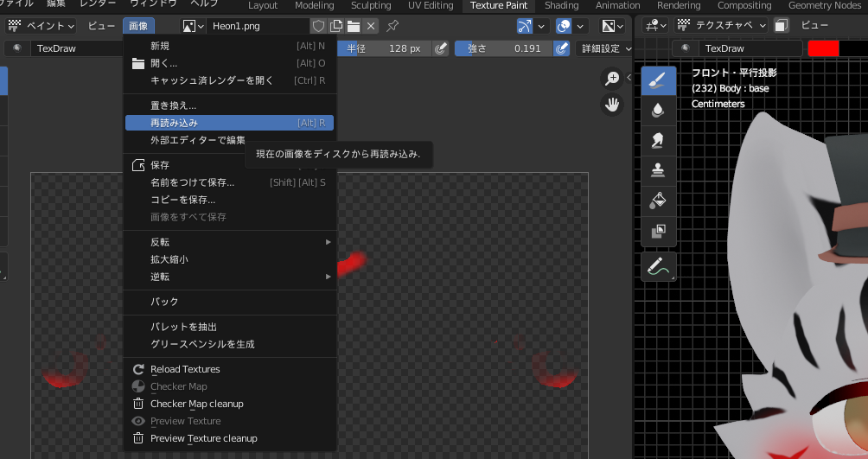The height and width of the screenshot is (459, 868).
Task: Click the new image duplicate icon
Action: coord(336,26)
